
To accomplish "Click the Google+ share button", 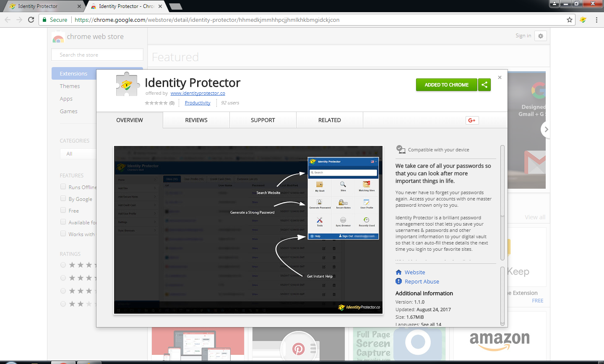I will 472,120.
